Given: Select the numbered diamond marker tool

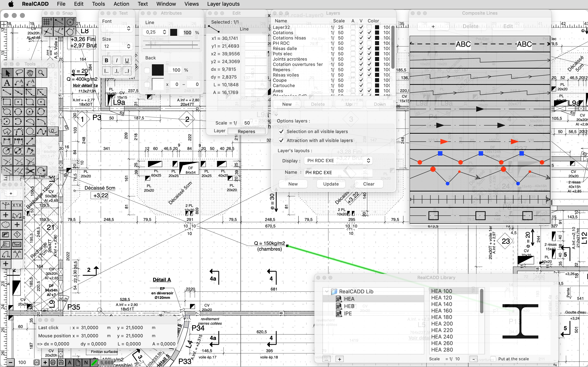Looking at the screenshot, I should coord(17,235).
